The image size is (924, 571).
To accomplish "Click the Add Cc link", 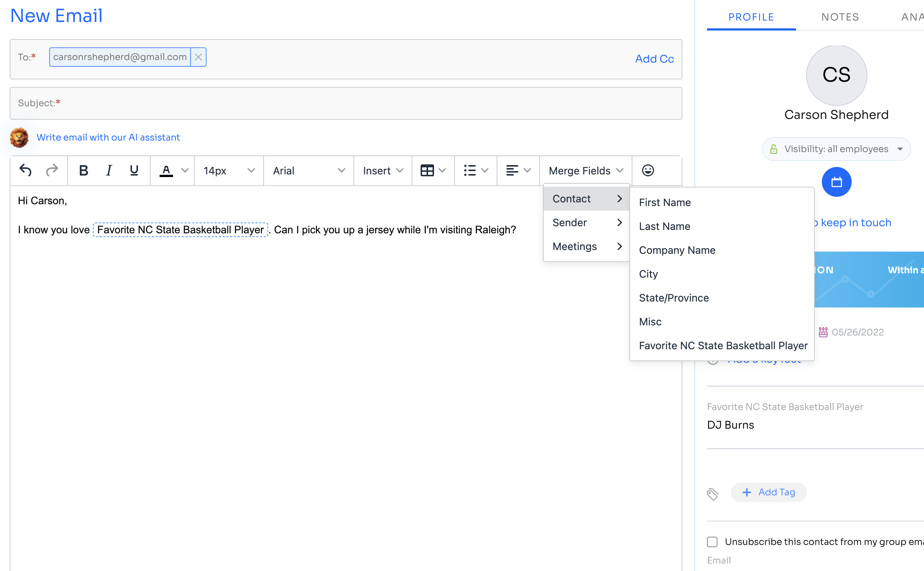I will [x=654, y=59].
